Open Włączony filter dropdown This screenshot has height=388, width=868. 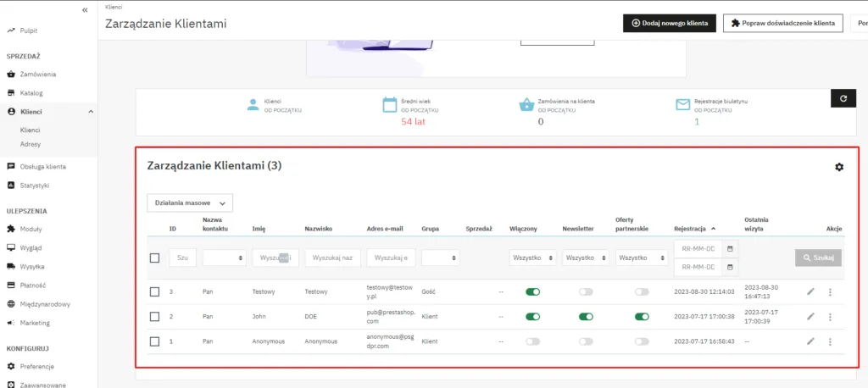(x=533, y=258)
